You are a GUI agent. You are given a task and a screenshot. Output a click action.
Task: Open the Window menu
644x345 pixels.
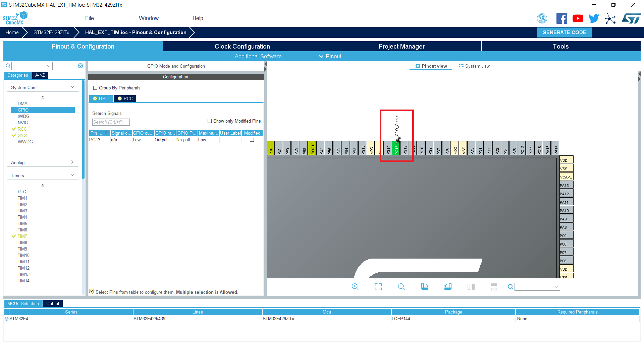click(149, 18)
